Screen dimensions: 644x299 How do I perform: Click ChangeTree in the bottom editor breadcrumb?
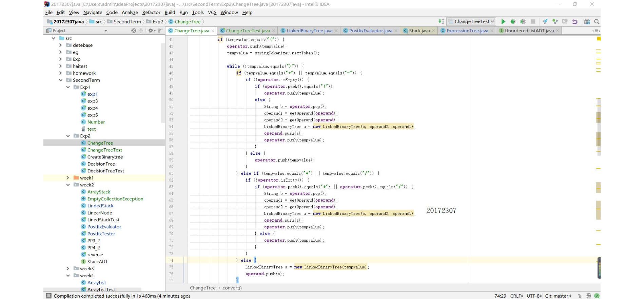[202, 288]
